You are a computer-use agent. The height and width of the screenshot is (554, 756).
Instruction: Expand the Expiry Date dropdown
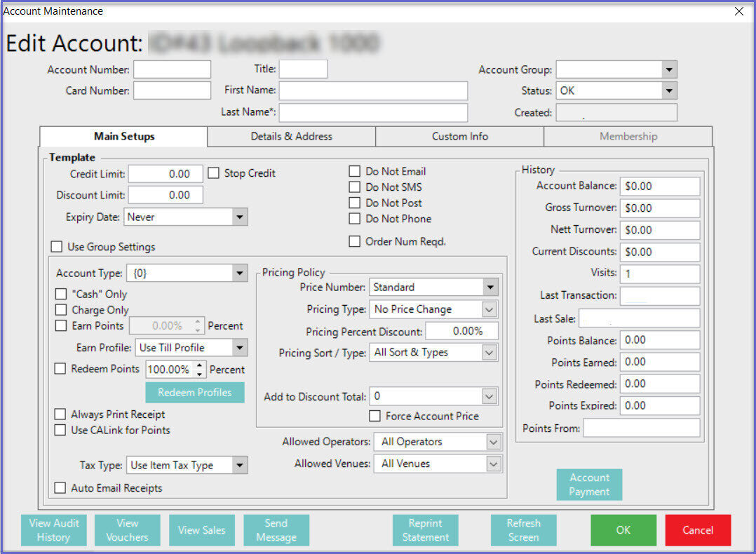coord(240,217)
